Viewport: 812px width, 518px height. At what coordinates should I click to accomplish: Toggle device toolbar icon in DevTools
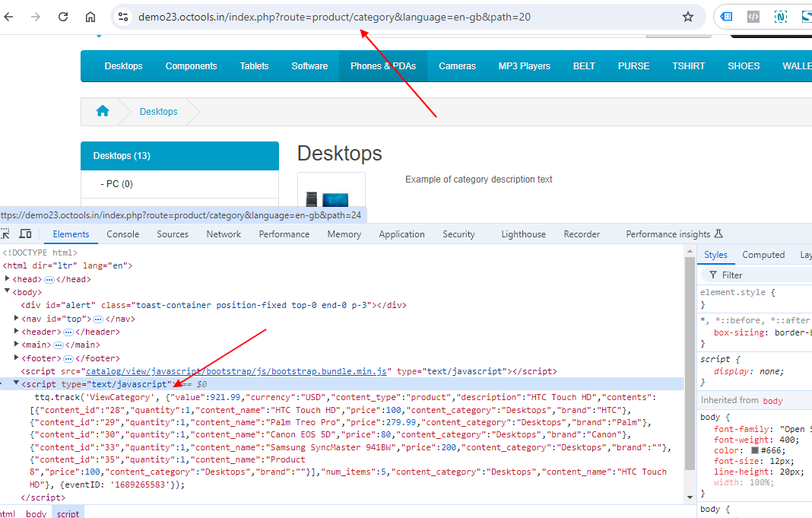25,234
